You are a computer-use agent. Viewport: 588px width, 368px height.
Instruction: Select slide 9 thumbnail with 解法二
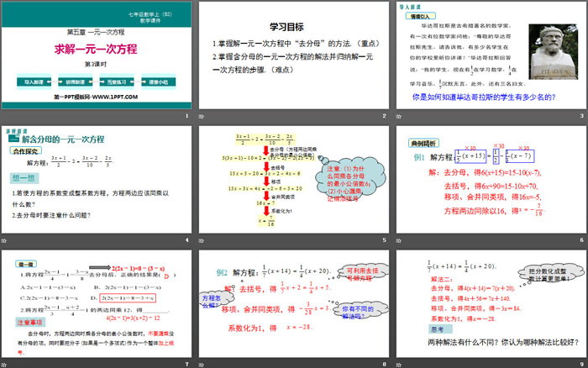491,303
